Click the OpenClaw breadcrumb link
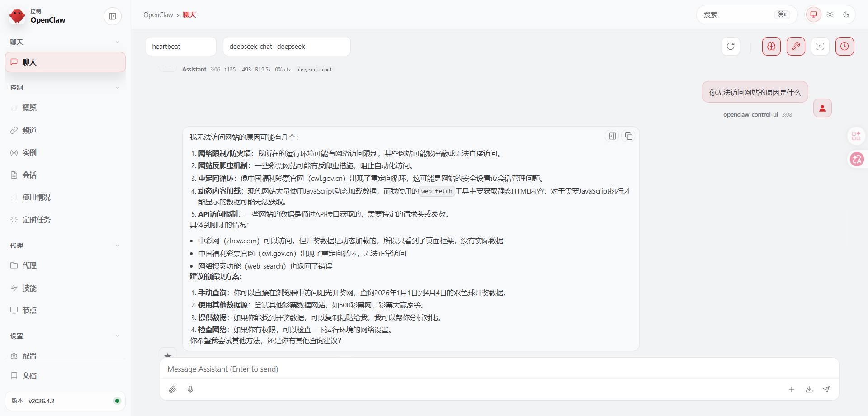This screenshot has height=416, width=868. point(158,15)
